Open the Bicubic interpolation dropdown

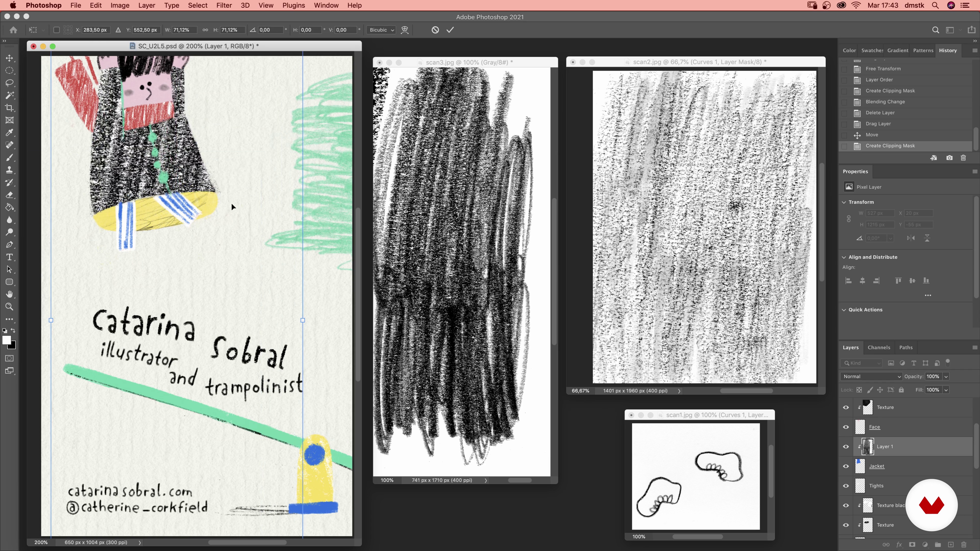click(x=382, y=30)
